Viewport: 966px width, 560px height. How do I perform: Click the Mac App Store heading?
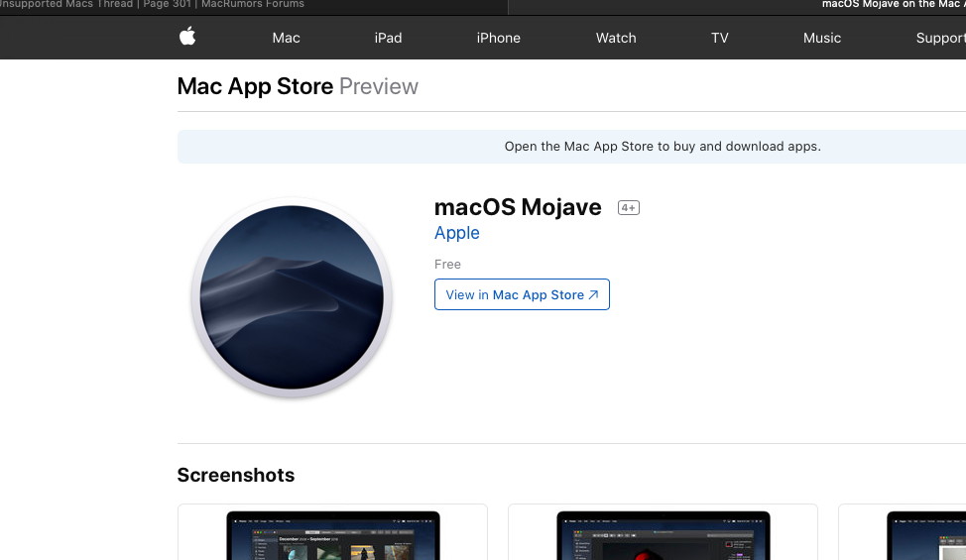click(x=255, y=86)
